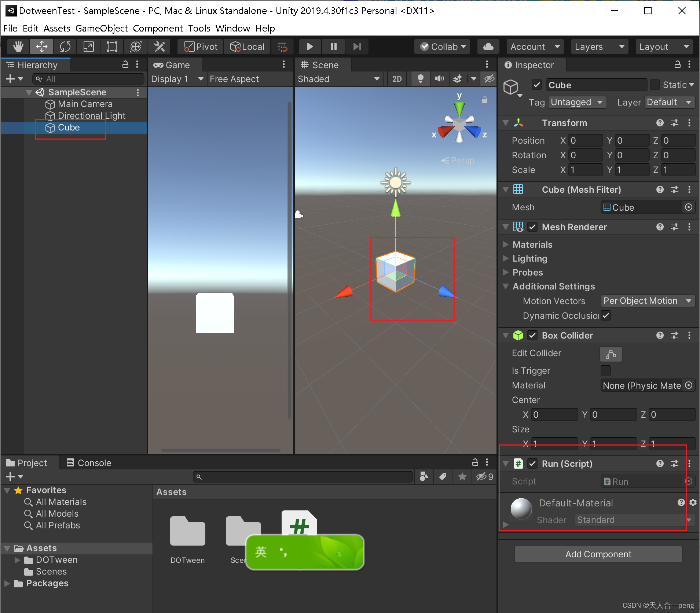This screenshot has width=700, height=613.
Task: Switch Scene view to 2D mode
Action: point(397,79)
